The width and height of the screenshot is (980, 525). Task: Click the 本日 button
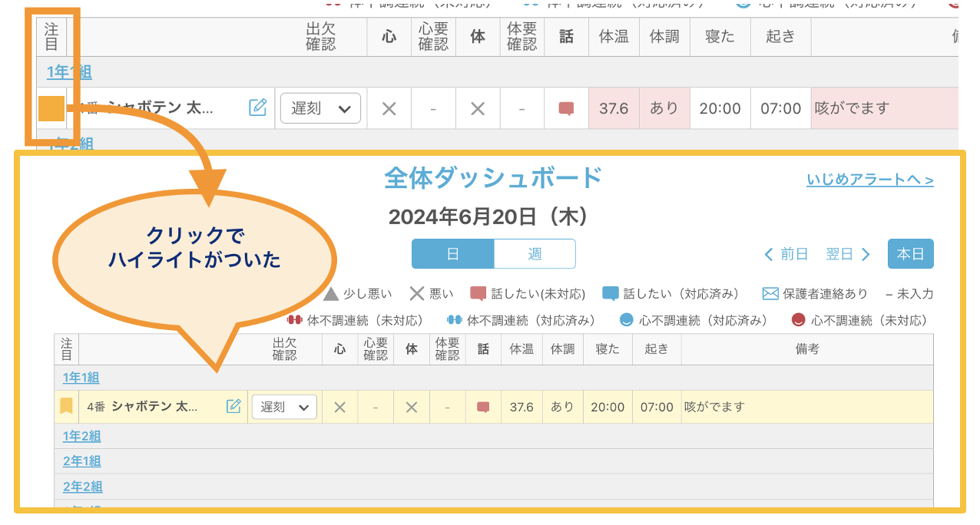coord(911,254)
